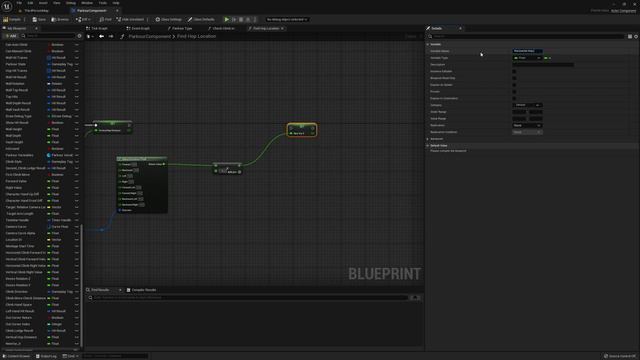Toggle the Expose to Cinematics checkbox

(x=514, y=98)
